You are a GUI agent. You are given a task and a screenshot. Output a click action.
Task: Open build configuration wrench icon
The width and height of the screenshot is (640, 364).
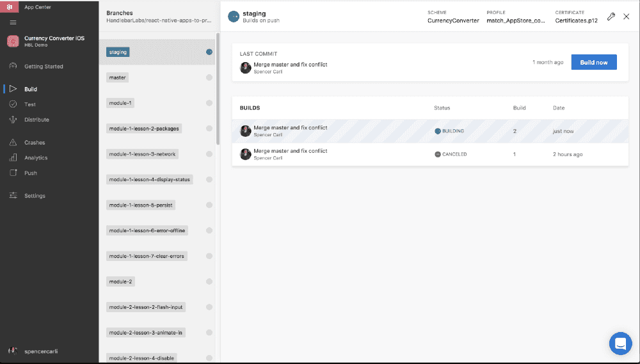(x=611, y=17)
